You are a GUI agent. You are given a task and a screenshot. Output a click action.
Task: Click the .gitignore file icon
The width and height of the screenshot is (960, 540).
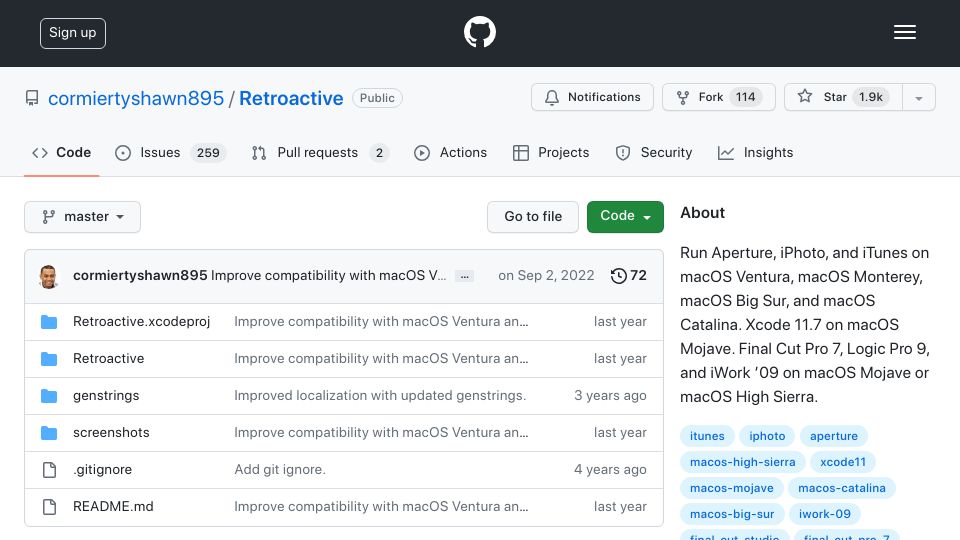(x=50, y=470)
